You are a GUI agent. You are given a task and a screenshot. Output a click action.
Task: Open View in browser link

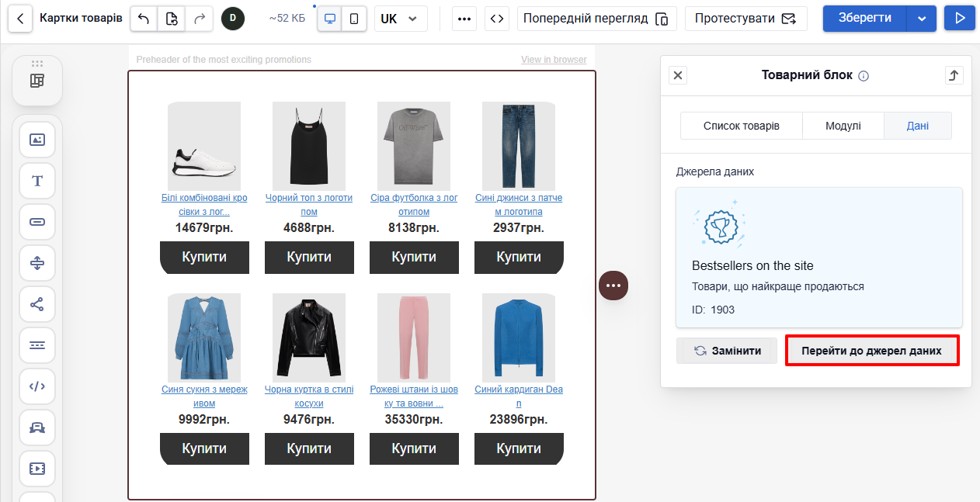pos(554,60)
